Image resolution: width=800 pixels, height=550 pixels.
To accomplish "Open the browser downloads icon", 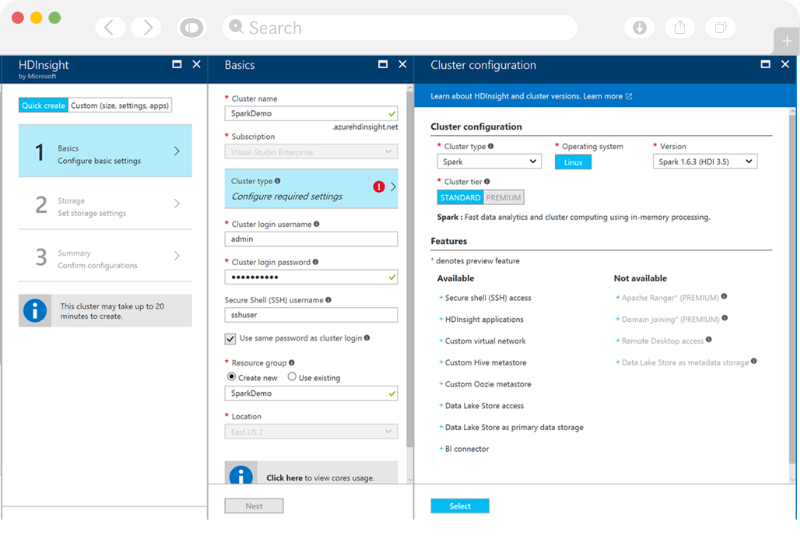I will (639, 28).
